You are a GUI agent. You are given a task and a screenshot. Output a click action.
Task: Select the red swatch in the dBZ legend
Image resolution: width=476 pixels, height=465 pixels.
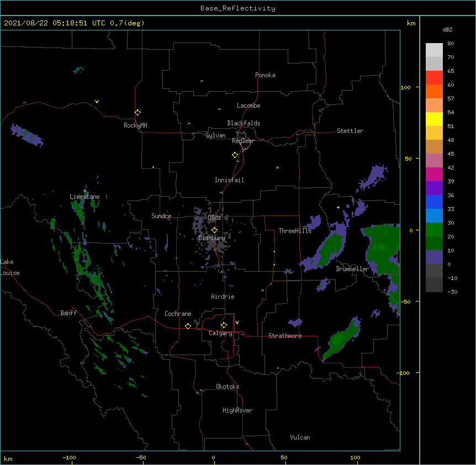(434, 77)
